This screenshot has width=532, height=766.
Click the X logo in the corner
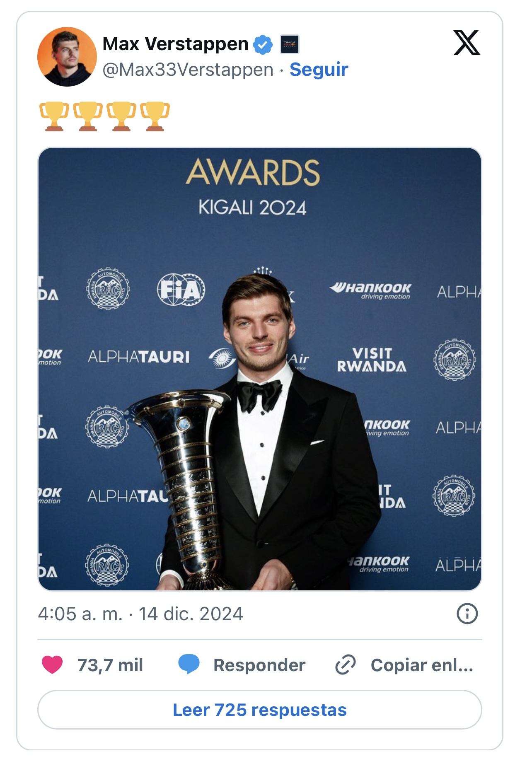467,42
